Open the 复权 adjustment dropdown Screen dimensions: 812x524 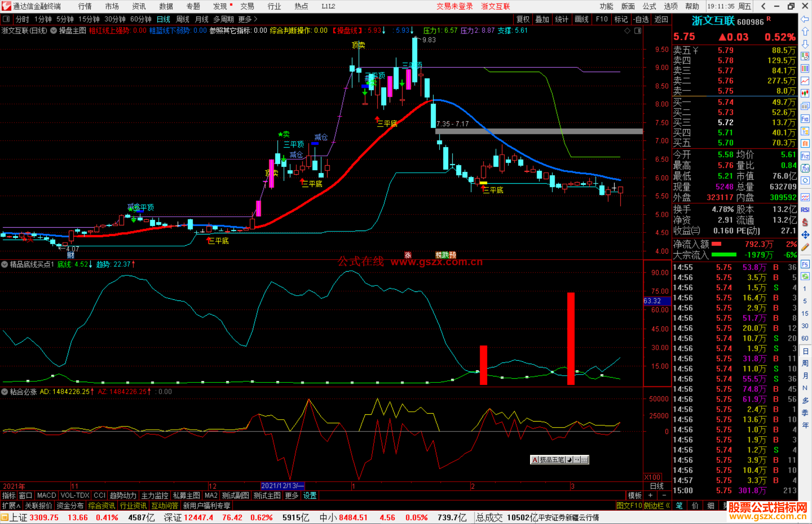(523, 19)
